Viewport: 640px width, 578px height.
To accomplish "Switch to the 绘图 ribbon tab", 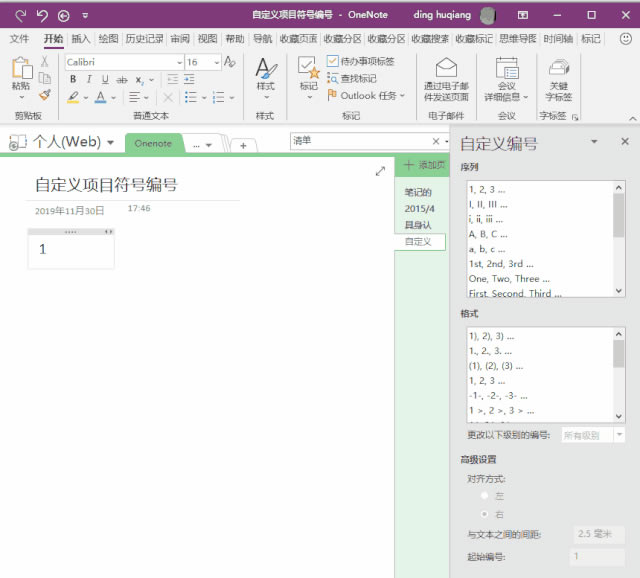I will (x=108, y=39).
